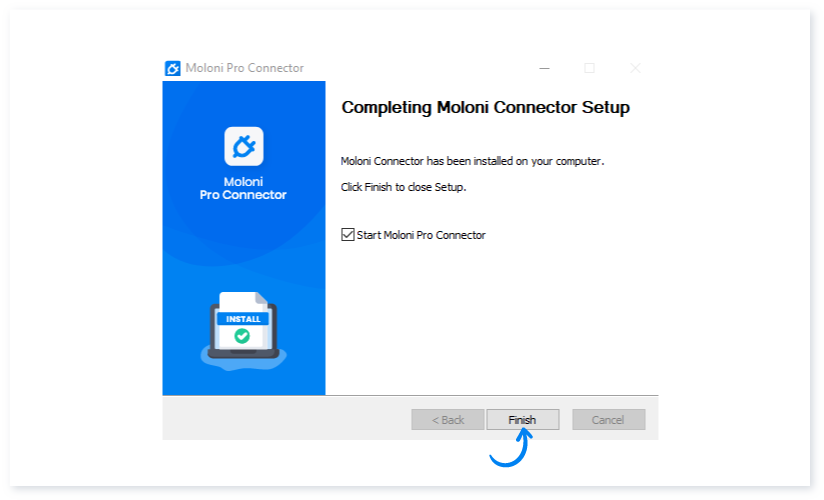Viewport: 824px width, 500px height.
Task: Click the heading Completing Moloni Connector Setup
Action: coord(486,107)
